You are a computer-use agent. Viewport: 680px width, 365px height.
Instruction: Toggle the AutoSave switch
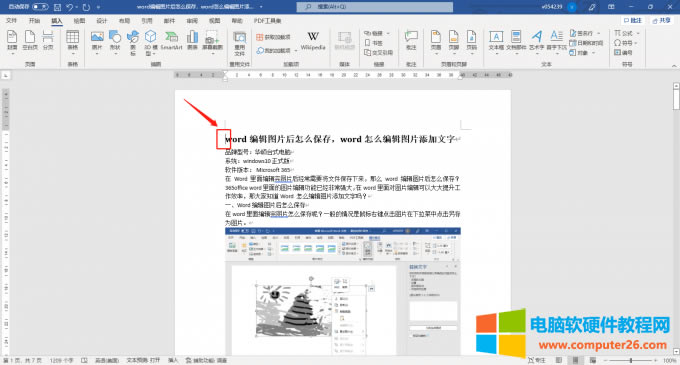click(x=40, y=7)
